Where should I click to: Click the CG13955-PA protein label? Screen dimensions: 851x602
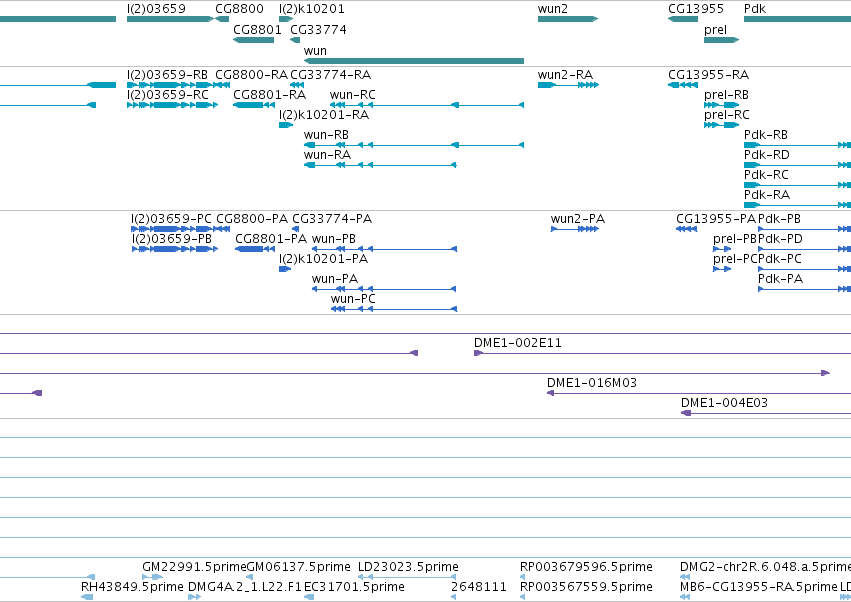click(x=716, y=219)
